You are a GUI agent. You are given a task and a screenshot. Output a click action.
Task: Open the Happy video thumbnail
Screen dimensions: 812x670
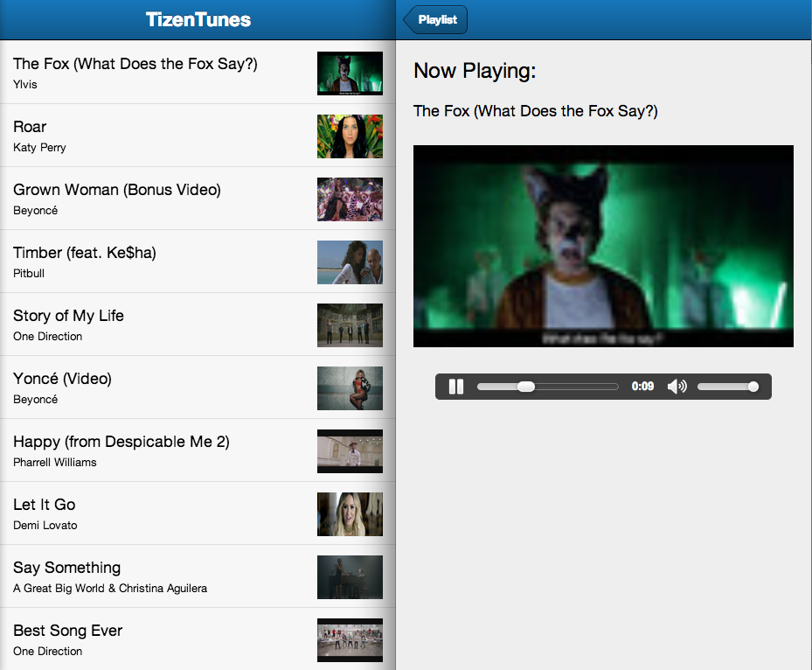350,451
